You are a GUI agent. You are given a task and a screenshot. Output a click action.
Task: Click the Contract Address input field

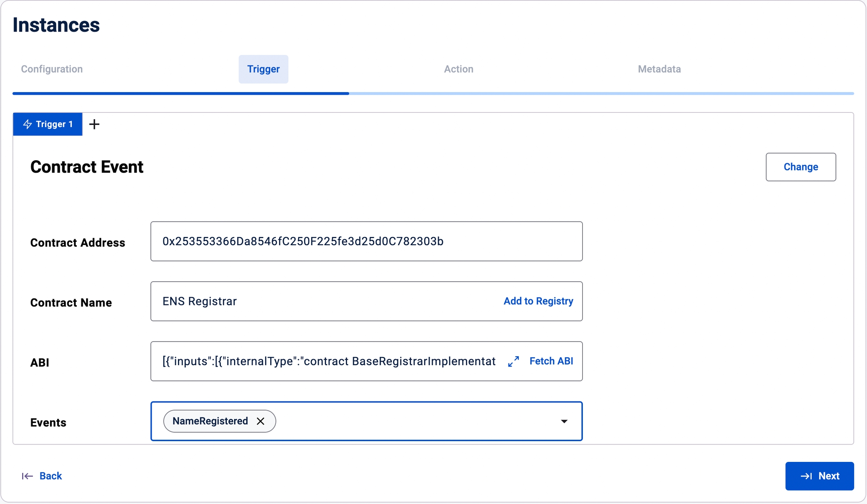(x=366, y=241)
